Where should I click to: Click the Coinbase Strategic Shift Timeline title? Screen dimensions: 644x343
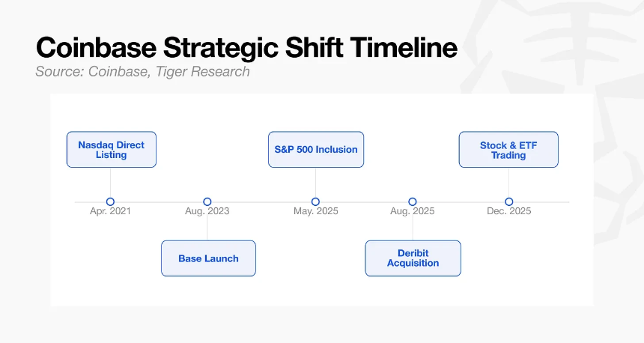pos(246,47)
